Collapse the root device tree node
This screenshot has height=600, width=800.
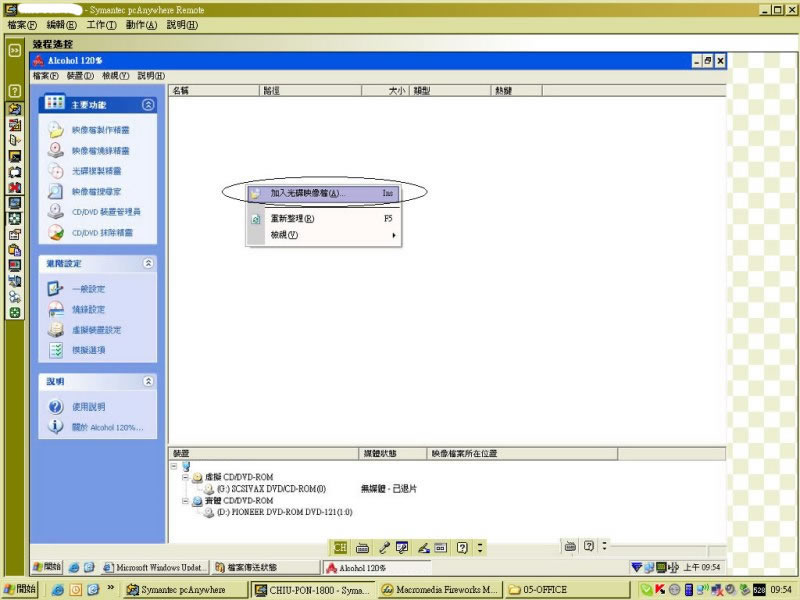point(174,466)
